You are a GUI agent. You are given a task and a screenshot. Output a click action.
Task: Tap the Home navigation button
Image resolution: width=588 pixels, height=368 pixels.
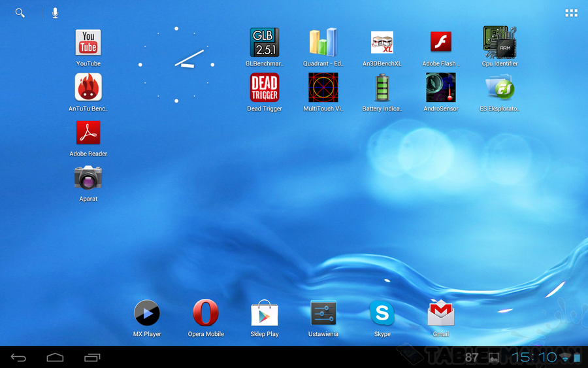(x=55, y=358)
